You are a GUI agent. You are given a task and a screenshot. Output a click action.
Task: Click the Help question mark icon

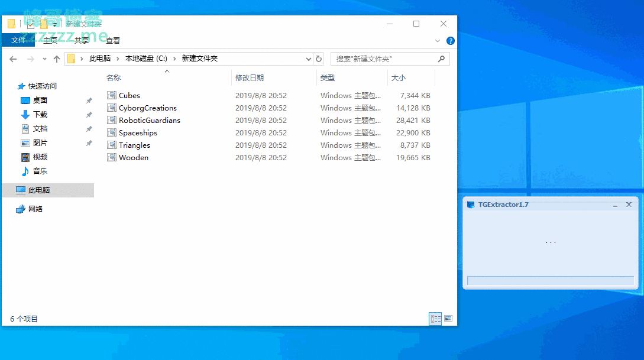coord(450,41)
